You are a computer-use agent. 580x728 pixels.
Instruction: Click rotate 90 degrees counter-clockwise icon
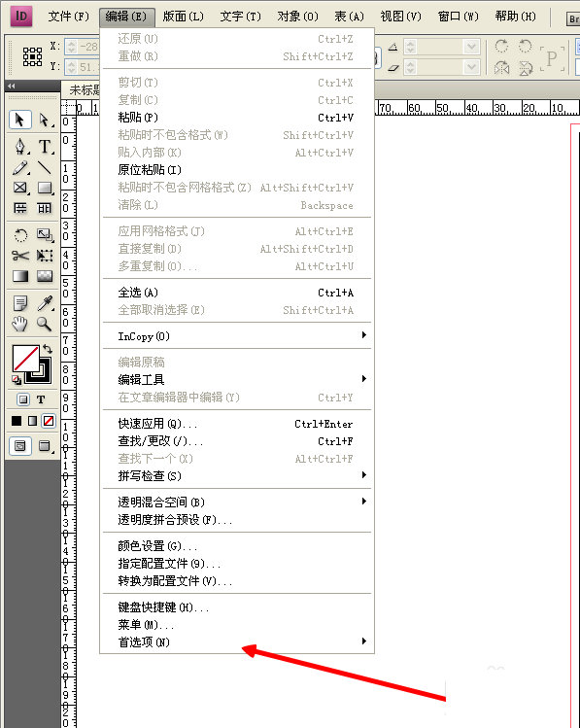(x=526, y=46)
